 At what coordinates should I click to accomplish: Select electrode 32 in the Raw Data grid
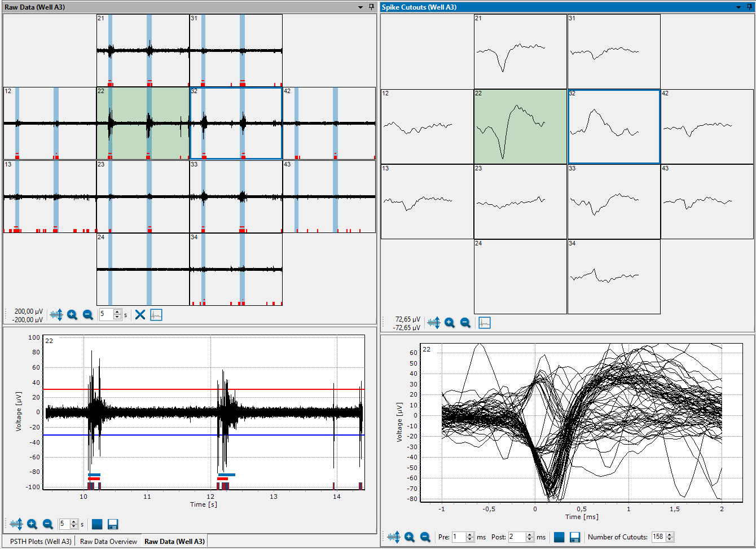coord(236,123)
